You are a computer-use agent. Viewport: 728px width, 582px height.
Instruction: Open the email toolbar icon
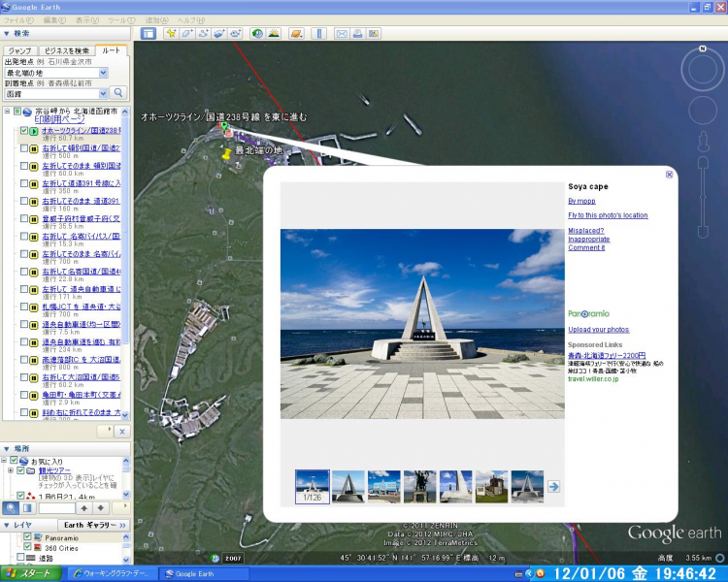[x=342, y=33]
